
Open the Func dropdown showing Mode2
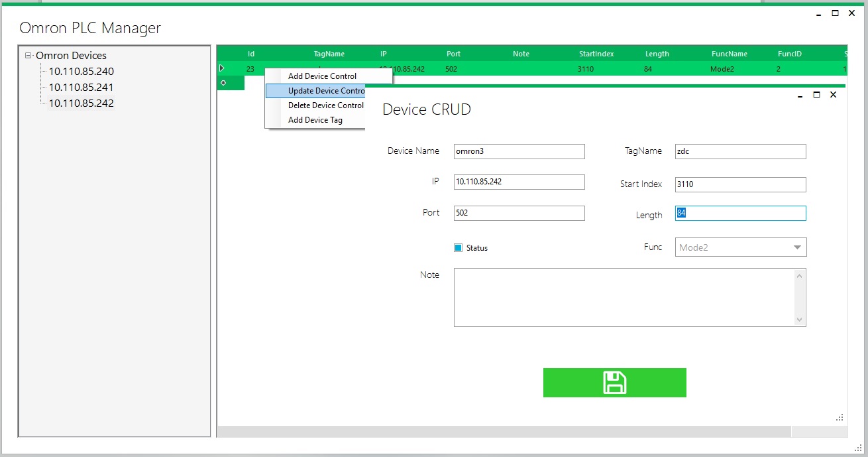[741, 247]
